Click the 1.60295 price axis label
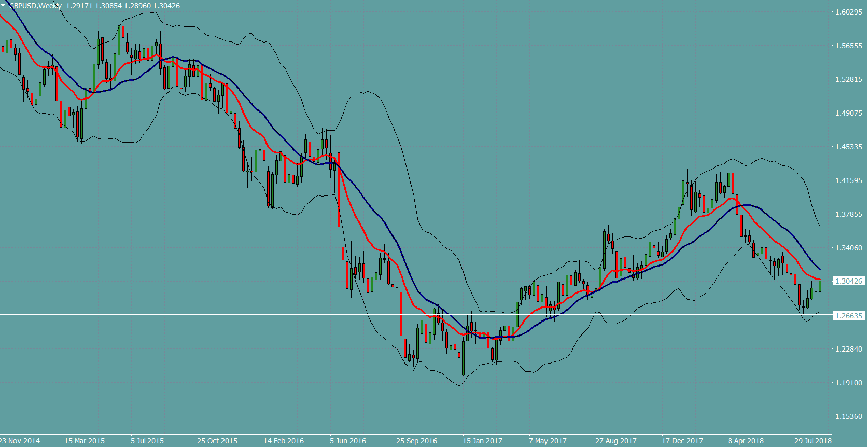Image resolution: width=868 pixels, height=447 pixels. point(849,12)
